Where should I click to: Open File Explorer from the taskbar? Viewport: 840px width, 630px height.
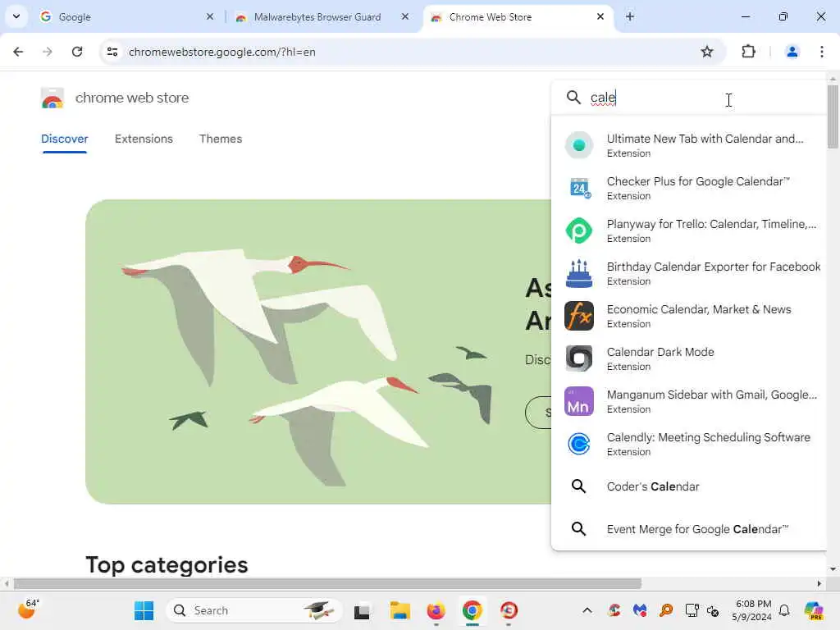[x=399, y=610]
